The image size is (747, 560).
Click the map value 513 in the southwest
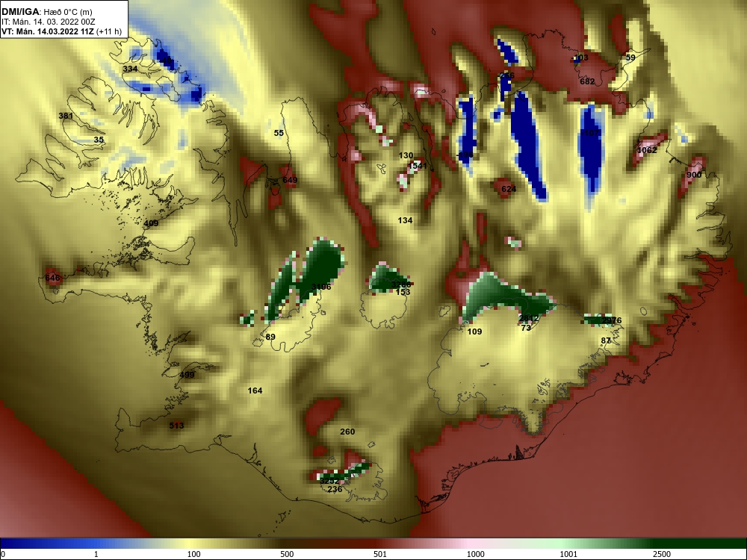point(176,426)
